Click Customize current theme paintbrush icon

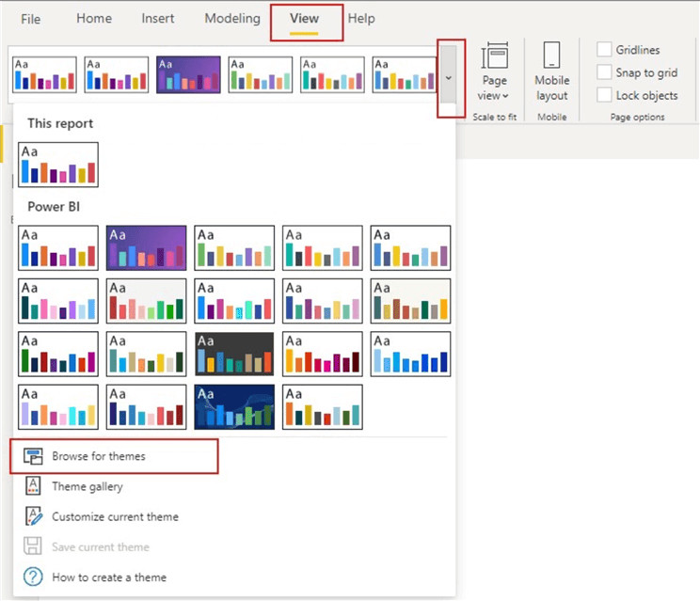[34, 516]
